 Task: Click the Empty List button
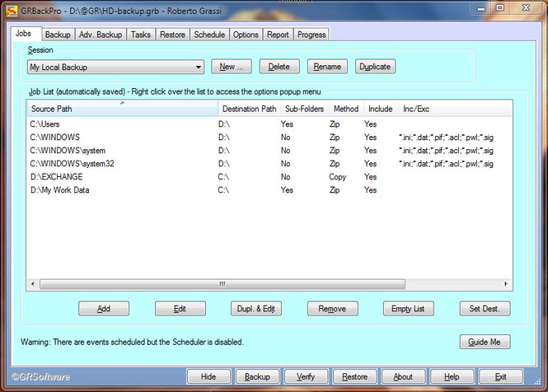pyautogui.click(x=408, y=309)
